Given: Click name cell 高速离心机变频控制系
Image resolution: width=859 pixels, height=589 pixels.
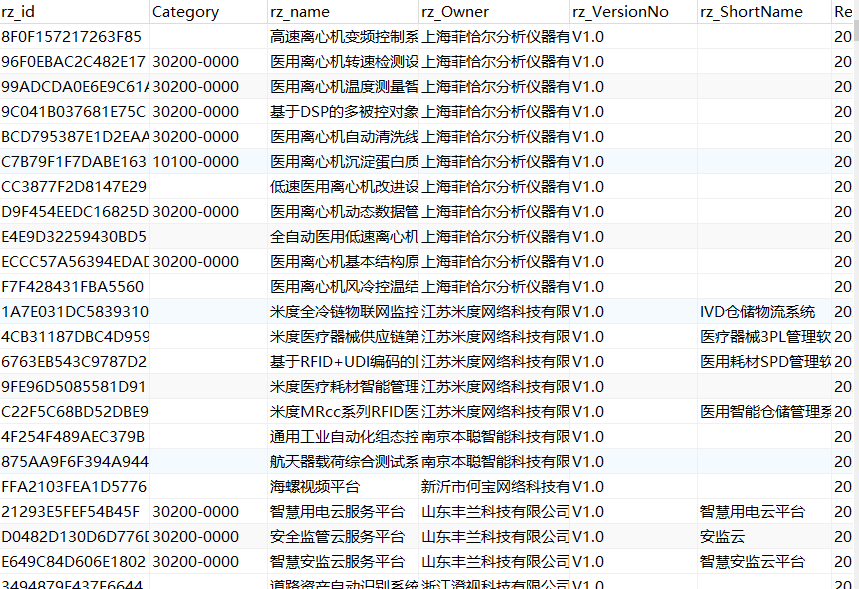Looking at the screenshot, I should pyautogui.click(x=343, y=37).
